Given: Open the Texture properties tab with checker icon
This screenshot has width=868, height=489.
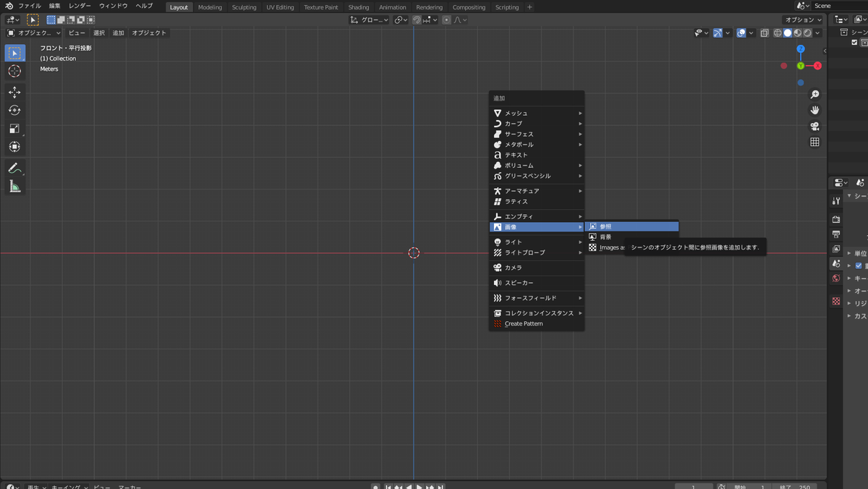Looking at the screenshot, I should [836, 301].
